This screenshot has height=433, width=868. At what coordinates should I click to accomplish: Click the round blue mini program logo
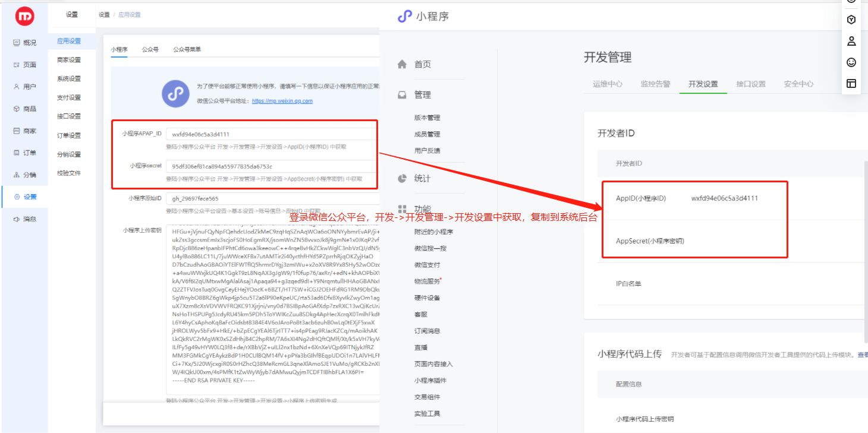[x=175, y=93]
